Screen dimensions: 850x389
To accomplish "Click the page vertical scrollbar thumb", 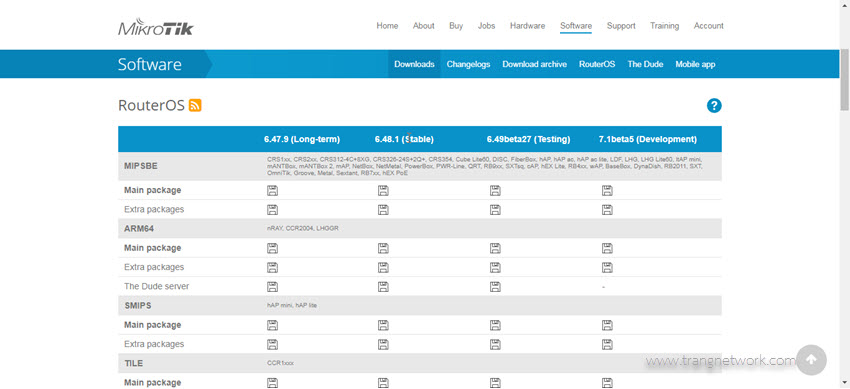I will pyautogui.click(x=845, y=79).
